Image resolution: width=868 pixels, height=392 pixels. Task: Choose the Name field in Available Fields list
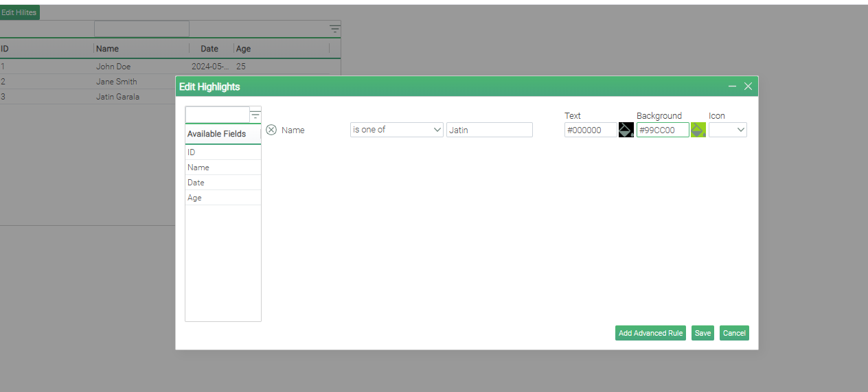click(222, 168)
